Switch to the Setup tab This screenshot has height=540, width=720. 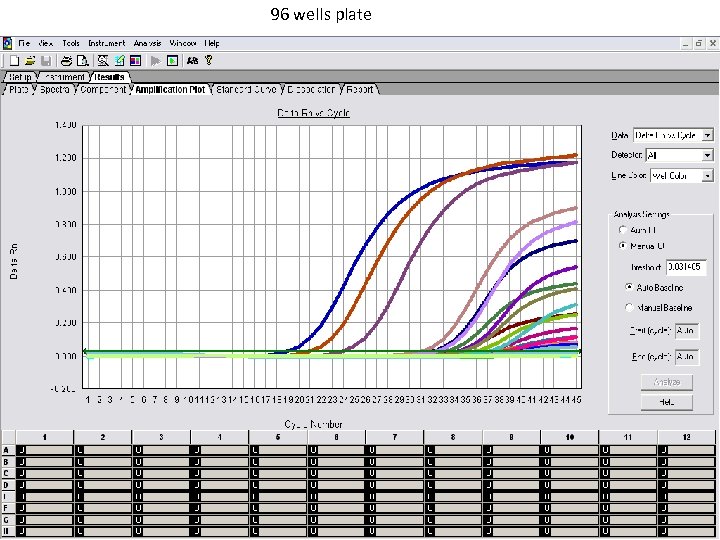pyautogui.click(x=20, y=77)
